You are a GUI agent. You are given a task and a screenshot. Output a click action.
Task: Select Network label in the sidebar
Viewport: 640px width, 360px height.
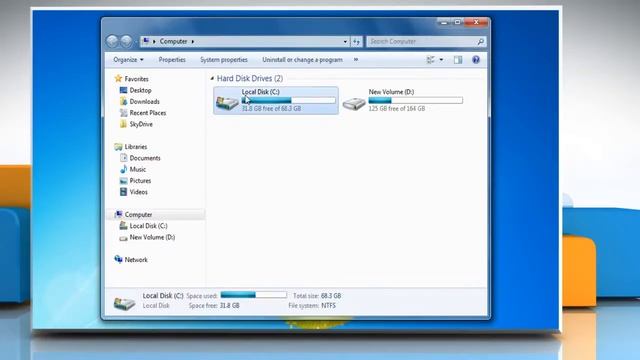click(x=136, y=260)
